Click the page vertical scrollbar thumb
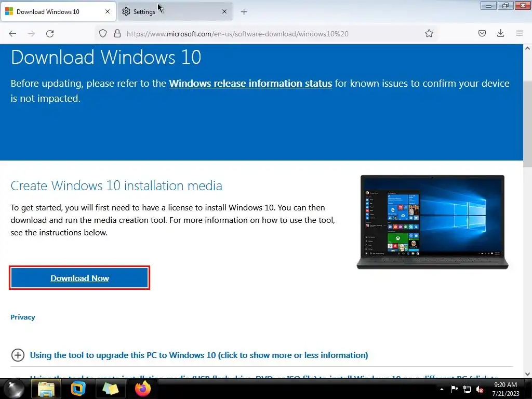 point(527,124)
